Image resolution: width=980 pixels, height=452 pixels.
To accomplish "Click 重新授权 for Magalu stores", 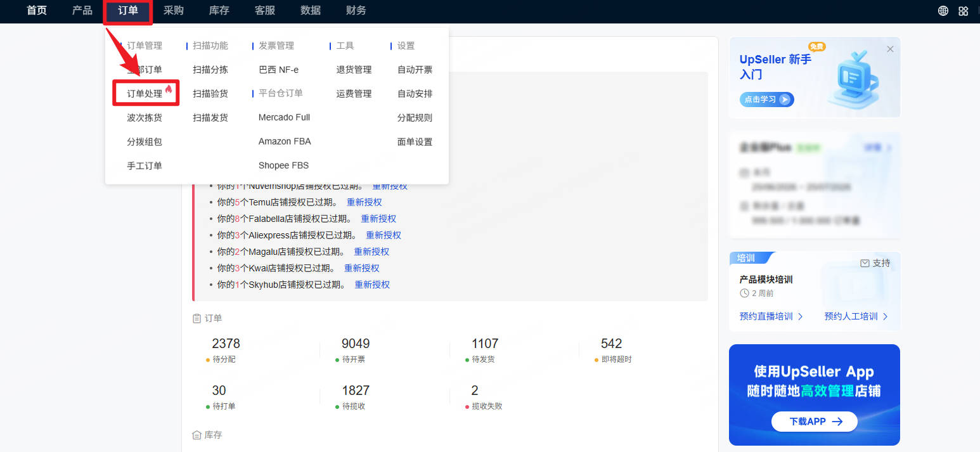I will (x=371, y=252).
